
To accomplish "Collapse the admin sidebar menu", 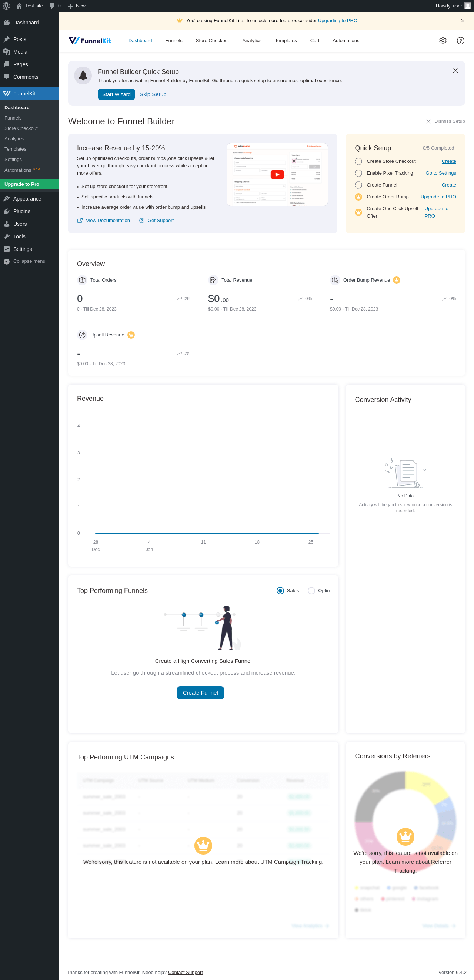I will point(30,261).
